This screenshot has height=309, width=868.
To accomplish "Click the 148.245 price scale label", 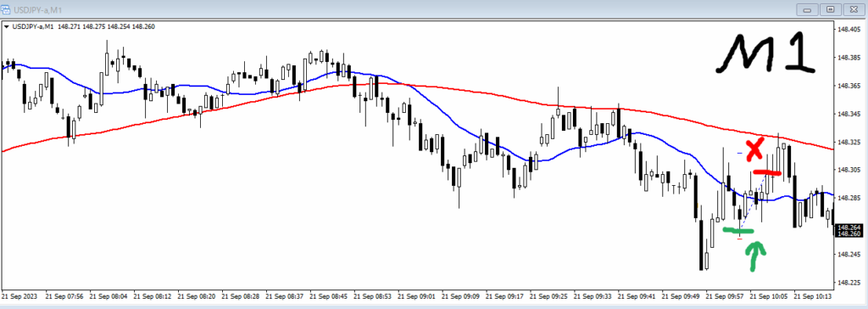I will tap(849, 255).
